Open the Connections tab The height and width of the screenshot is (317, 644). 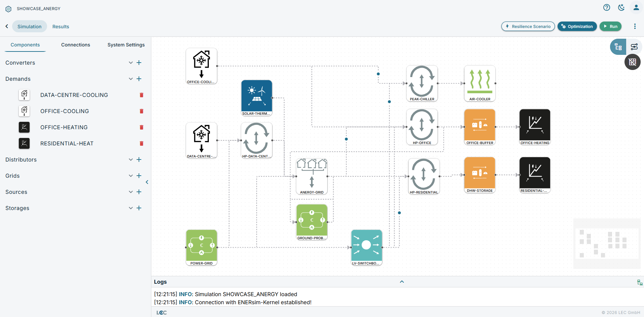tap(76, 45)
